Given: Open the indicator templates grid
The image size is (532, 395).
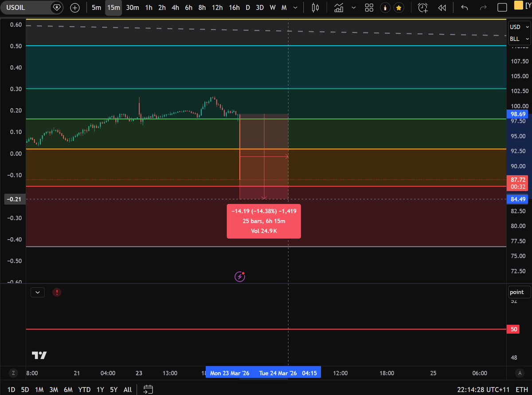Looking at the screenshot, I should coord(369,8).
